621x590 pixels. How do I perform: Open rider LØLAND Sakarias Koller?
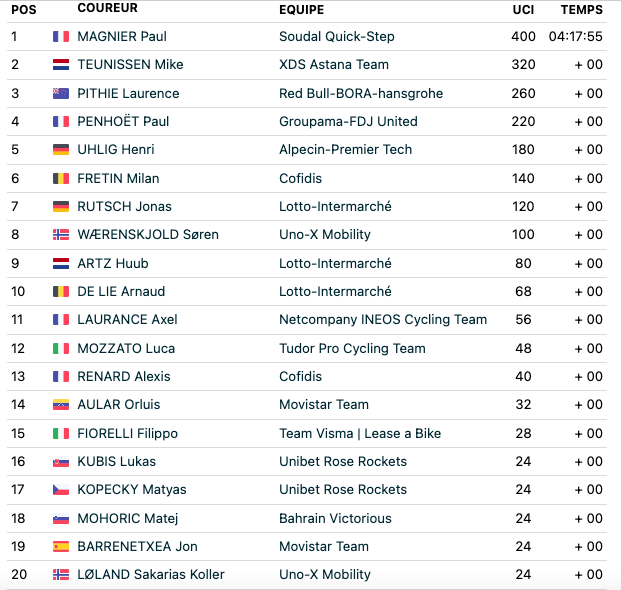click(151, 575)
